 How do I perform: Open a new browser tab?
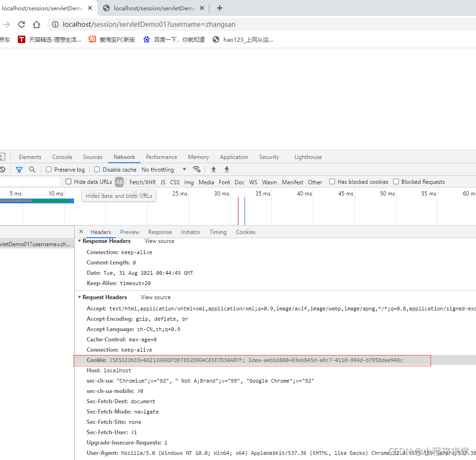click(220, 8)
